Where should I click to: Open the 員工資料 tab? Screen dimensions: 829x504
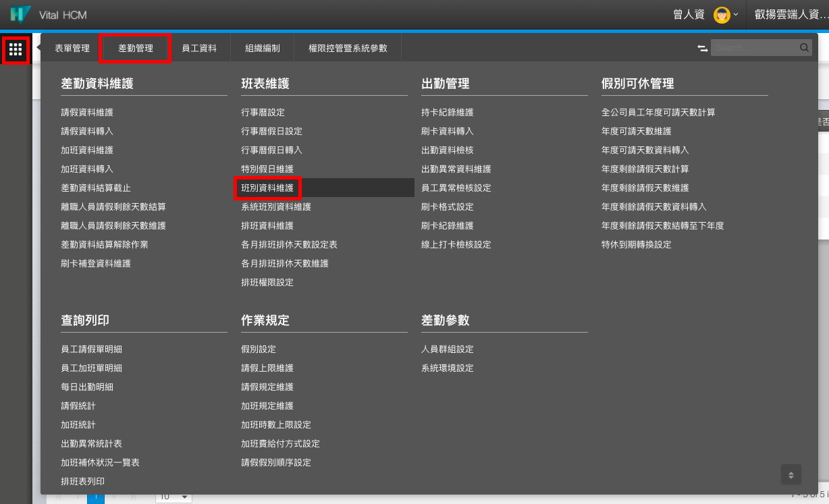(x=198, y=49)
